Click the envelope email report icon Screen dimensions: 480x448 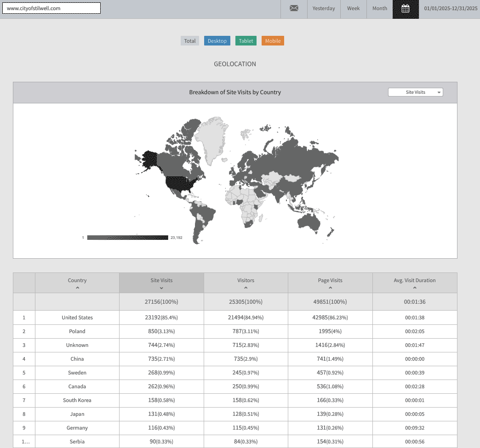coord(294,8)
